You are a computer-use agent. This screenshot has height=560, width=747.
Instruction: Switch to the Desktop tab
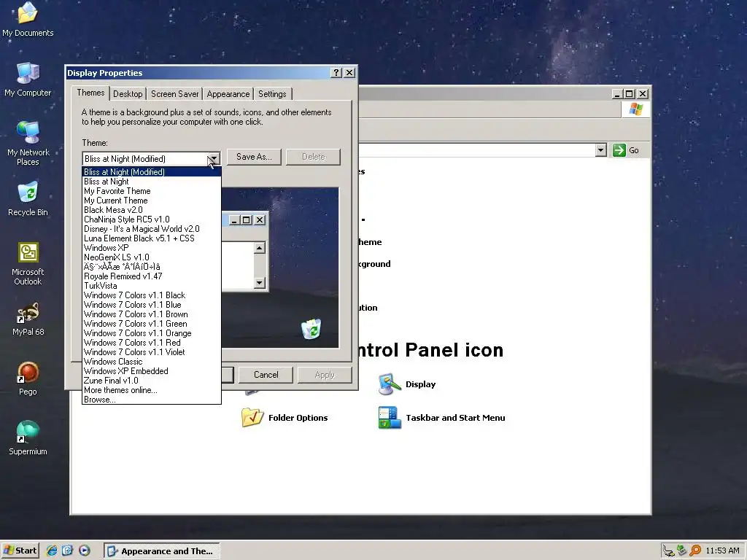128,94
